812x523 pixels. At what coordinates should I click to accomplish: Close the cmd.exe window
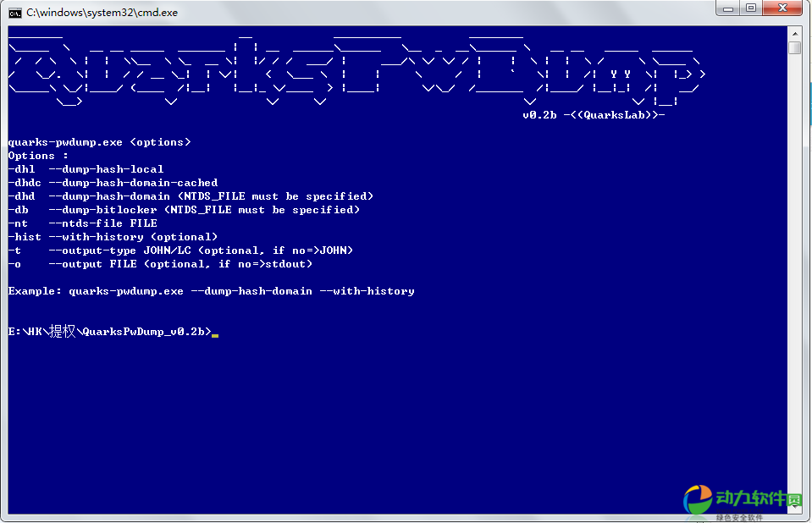[x=783, y=8]
